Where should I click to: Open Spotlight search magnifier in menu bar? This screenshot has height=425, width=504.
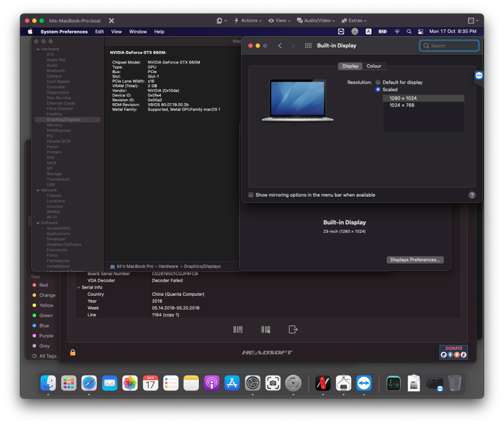[409, 32]
